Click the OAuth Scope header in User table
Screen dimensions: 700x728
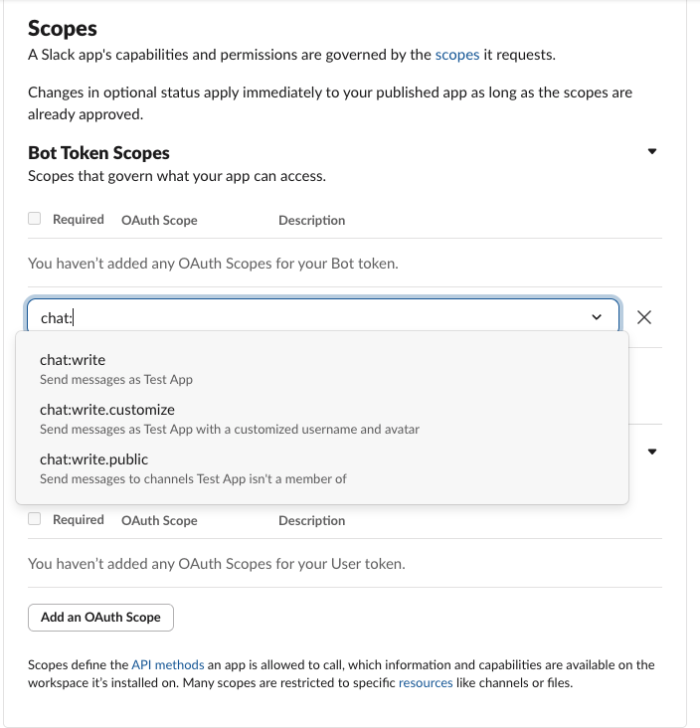click(159, 520)
